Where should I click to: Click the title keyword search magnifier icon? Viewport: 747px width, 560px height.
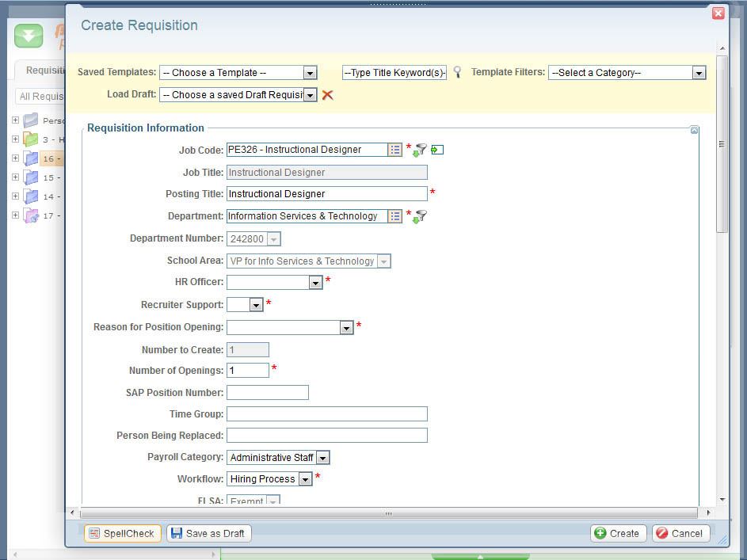457,72
